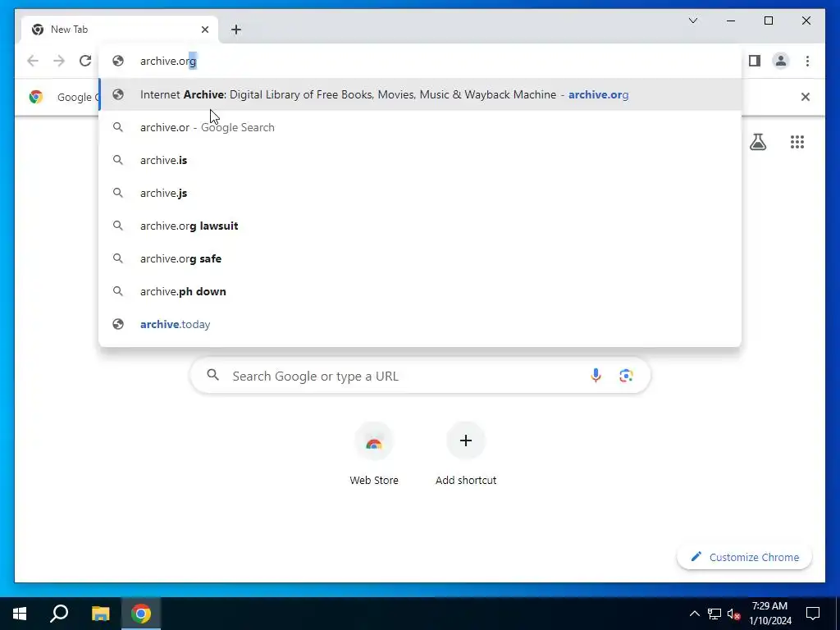Image resolution: width=840 pixels, height=630 pixels.
Task: Open the Chrome three-dot menu
Action: [x=807, y=61]
